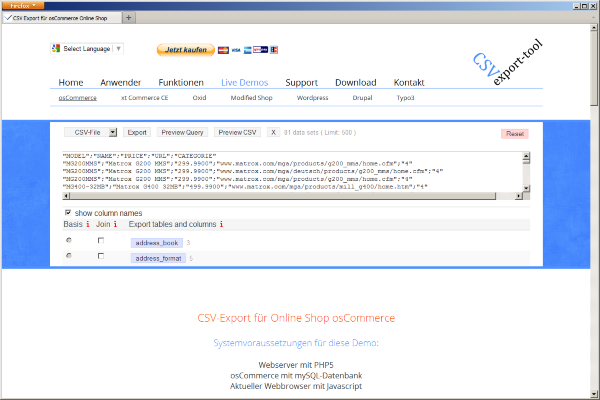Click the Preview Query button

point(182,132)
